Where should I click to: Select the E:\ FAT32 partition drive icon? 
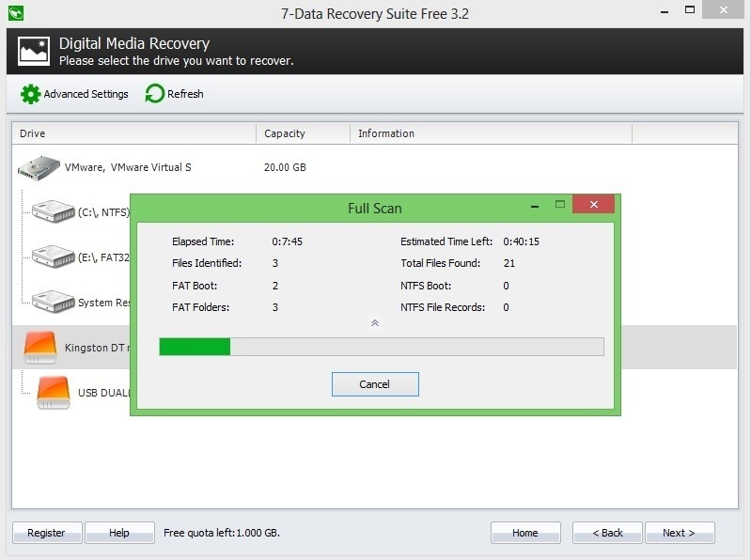pos(54,257)
